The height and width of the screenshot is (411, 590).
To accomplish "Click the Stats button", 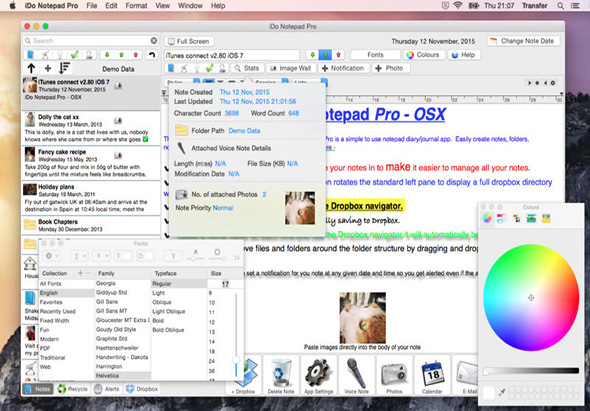I will coord(246,68).
